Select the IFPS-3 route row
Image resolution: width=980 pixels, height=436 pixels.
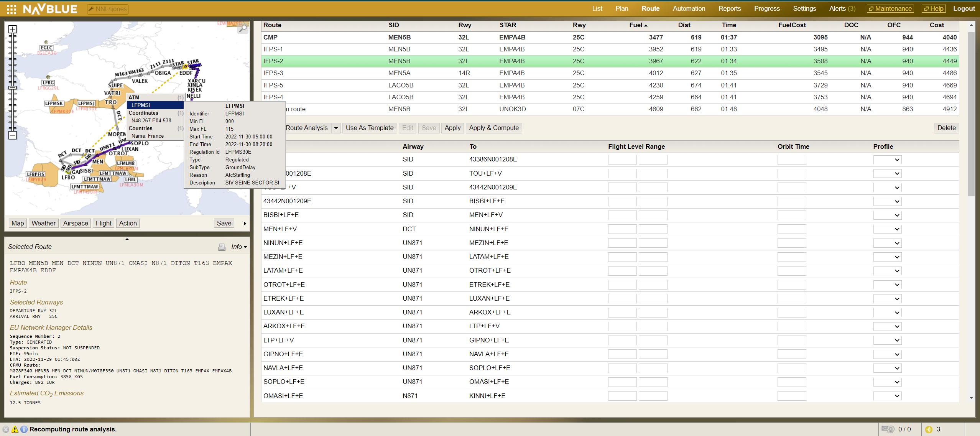(610, 73)
